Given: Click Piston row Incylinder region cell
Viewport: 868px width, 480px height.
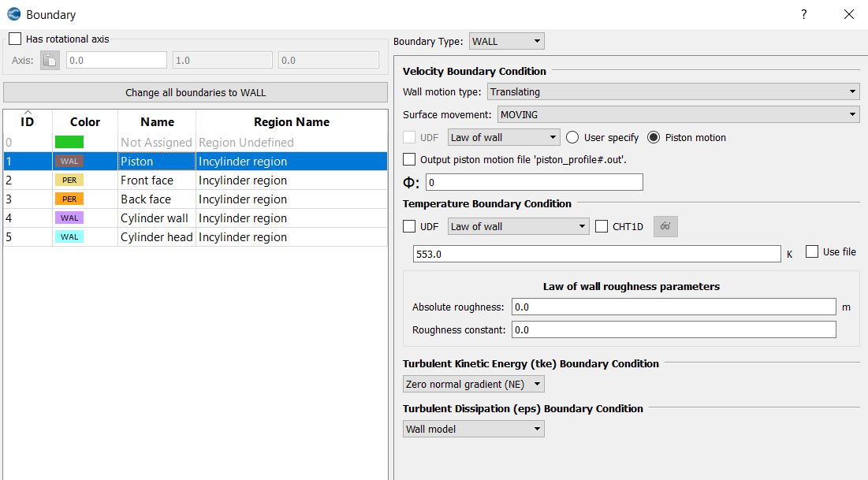Looking at the screenshot, I should tap(292, 161).
